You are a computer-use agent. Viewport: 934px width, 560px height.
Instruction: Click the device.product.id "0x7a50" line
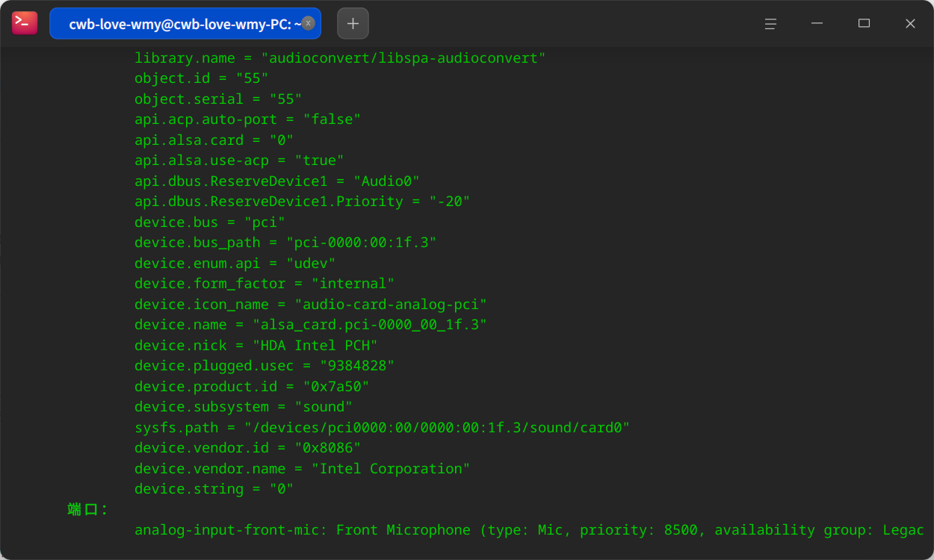(x=252, y=386)
